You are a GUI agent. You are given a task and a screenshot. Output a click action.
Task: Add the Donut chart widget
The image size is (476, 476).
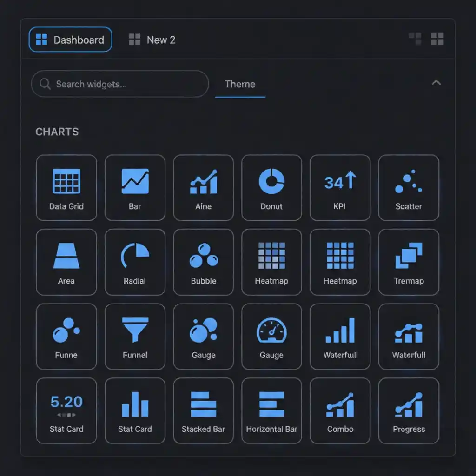[271, 187]
